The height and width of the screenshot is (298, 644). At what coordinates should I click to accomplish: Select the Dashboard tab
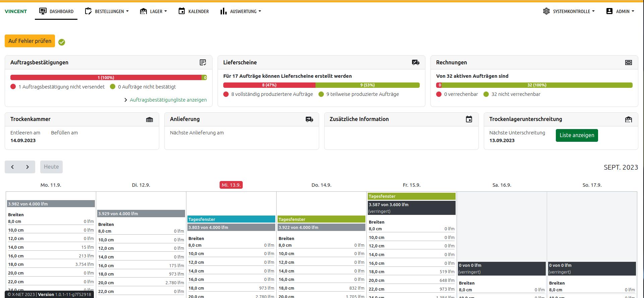56,11
